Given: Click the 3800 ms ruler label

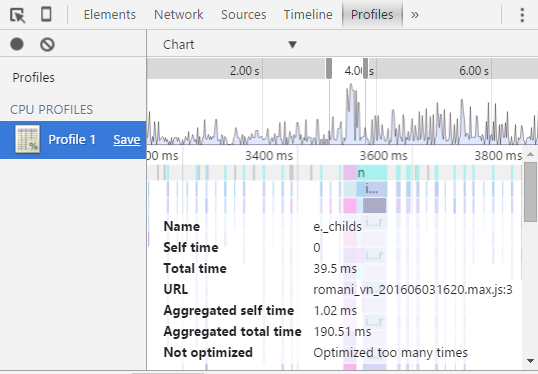Looking at the screenshot, I should (498, 156).
